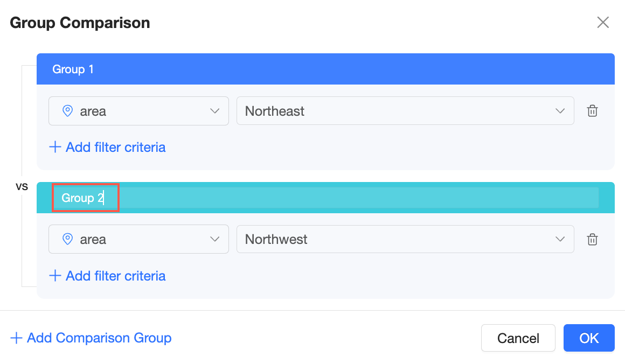Delete the Northwest filter in Group 2

(592, 240)
